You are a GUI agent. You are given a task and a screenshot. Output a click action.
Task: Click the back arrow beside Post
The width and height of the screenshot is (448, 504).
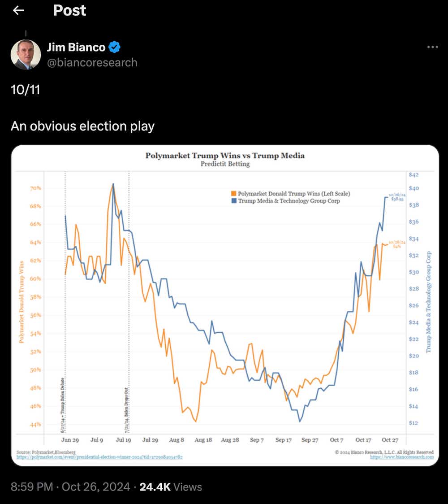(18, 10)
